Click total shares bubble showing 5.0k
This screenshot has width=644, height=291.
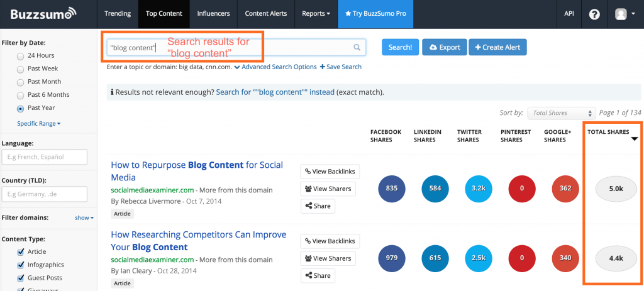616,189
